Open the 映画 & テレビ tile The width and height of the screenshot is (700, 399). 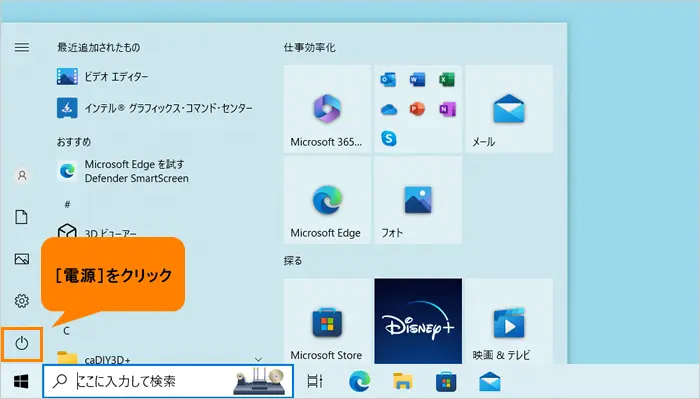(509, 321)
